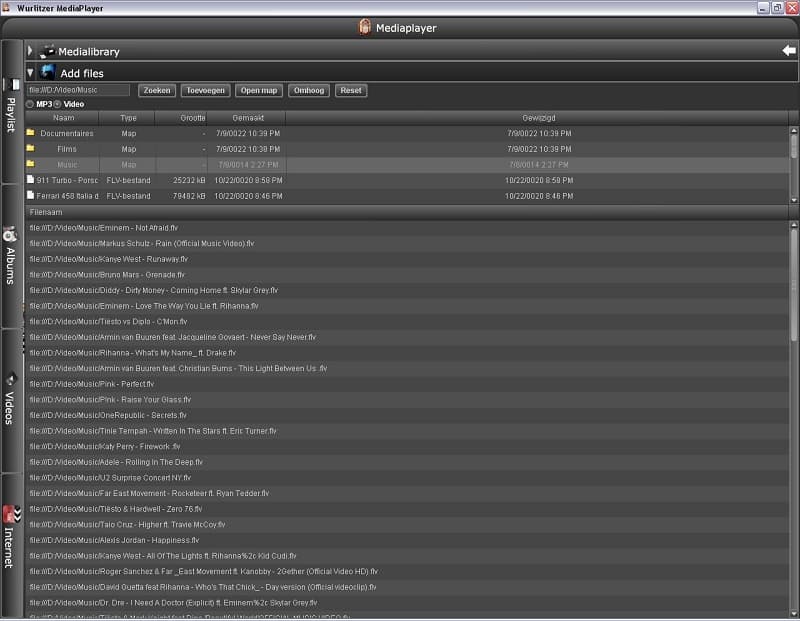The width and height of the screenshot is (800, 621).
Task: Click the file path input field
Action: coord(78,90)
